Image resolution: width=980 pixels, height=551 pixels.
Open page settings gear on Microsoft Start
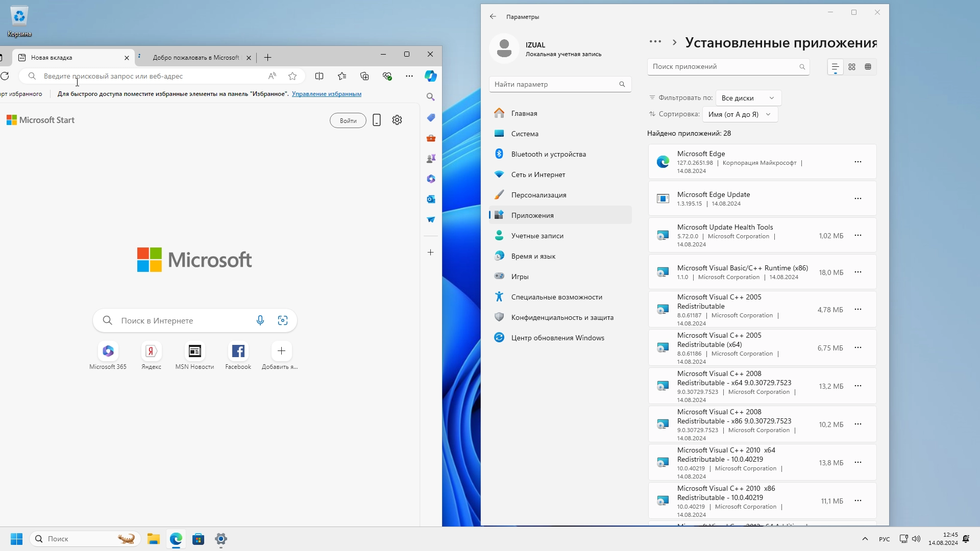pos(397,120)
